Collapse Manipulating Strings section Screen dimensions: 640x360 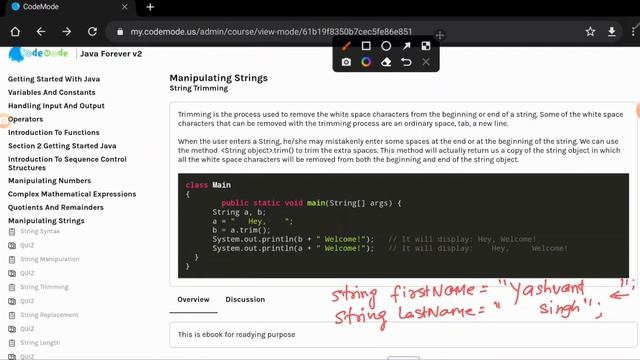(46, 221)
